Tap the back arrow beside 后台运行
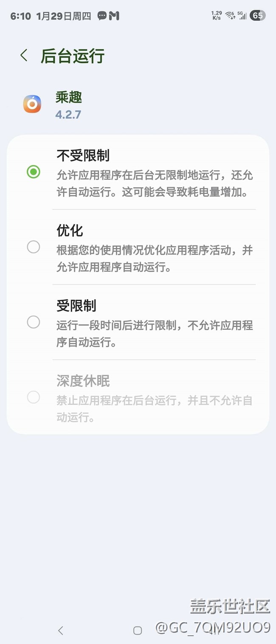This screenshot has width=276, height=644. point(24,56)
